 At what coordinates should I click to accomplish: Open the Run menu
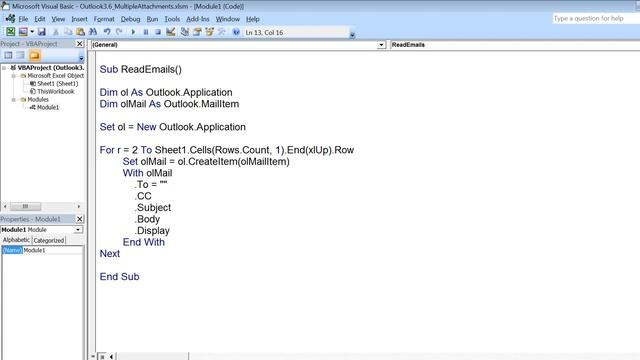click(152, 19)
